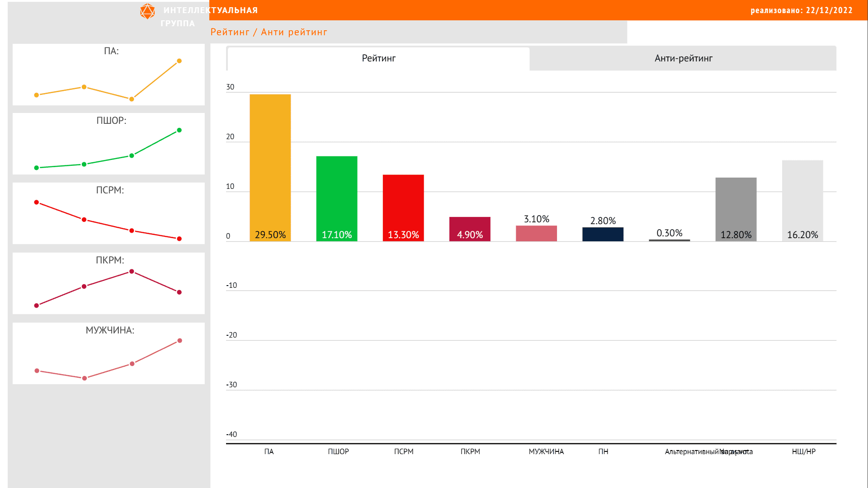Open the ПСРМ trend sparkline card
868x488 pixels.
[x=108, y=213]
